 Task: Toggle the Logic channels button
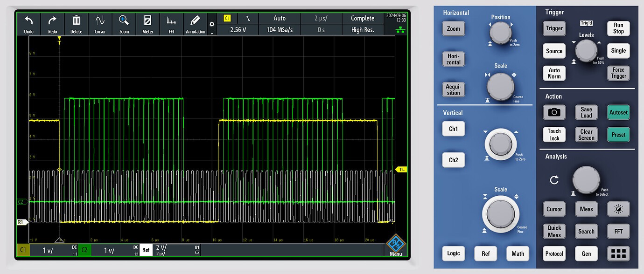pos(453,253)
